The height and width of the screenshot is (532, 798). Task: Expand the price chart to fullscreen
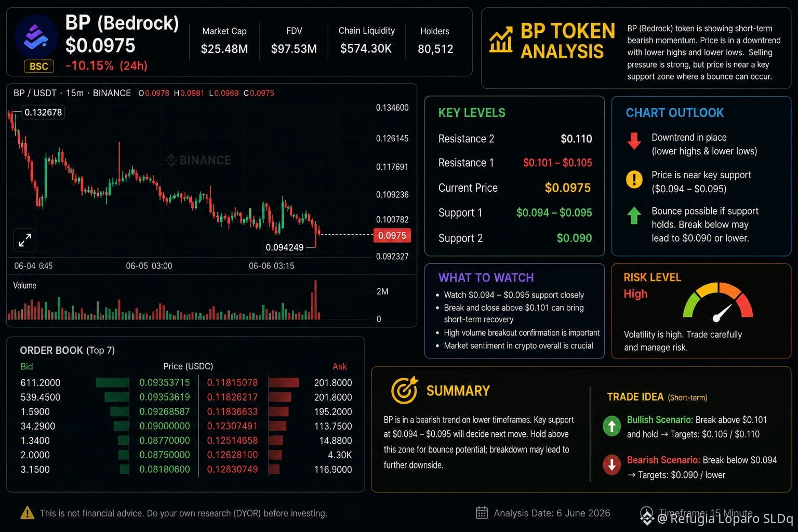[x=25, y=240]
